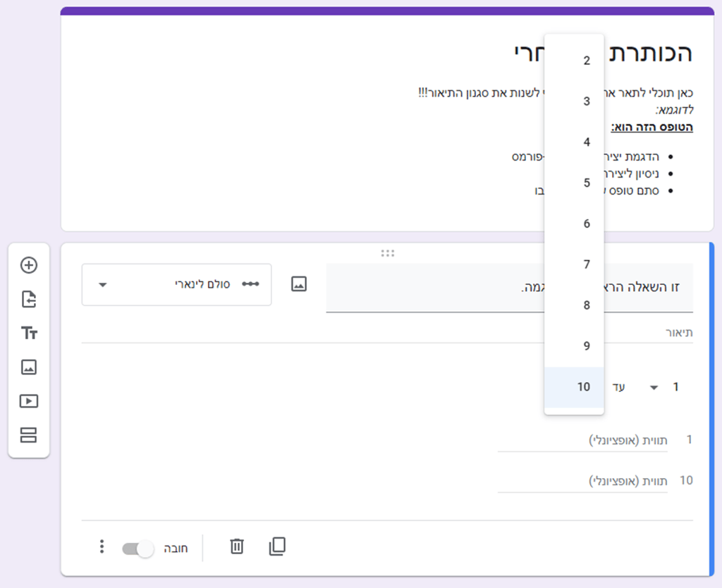Viewport: 722px width, 588px height.
Task: Click underlined text הטופס הזה הוא
Action: (651, 127)
